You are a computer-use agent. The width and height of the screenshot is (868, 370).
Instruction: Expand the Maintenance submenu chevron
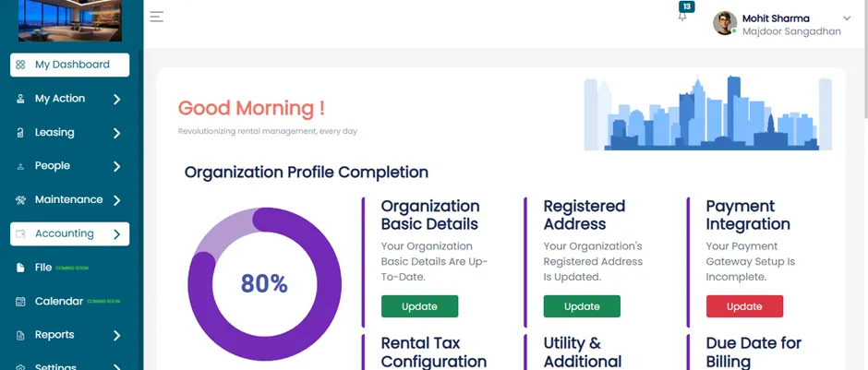[x=116, y=200]
